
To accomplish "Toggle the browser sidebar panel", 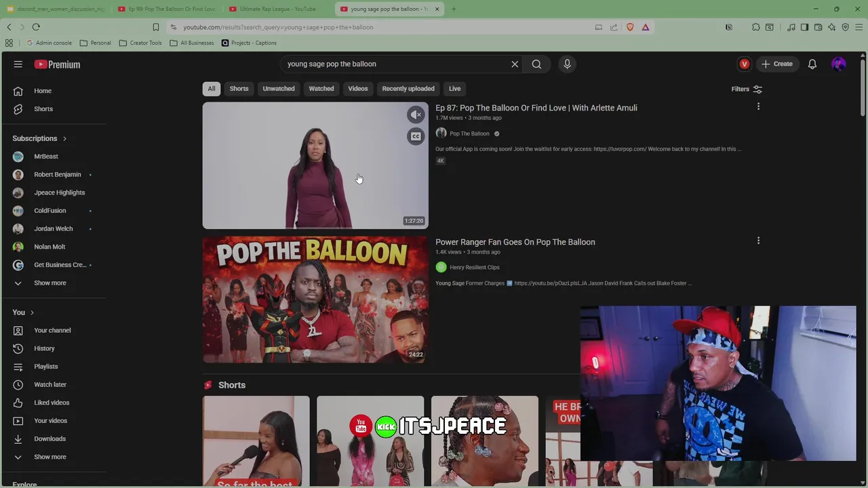I will pos(804,27).
